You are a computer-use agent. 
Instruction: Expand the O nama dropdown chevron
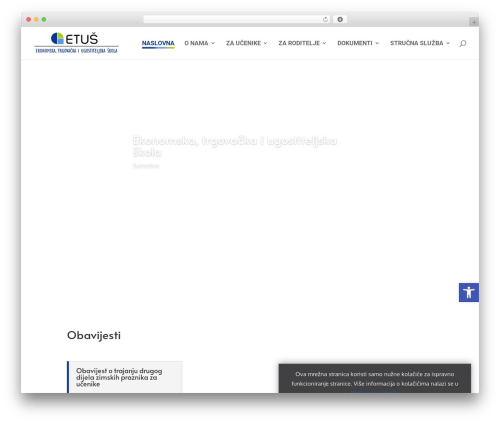point(213,43)
